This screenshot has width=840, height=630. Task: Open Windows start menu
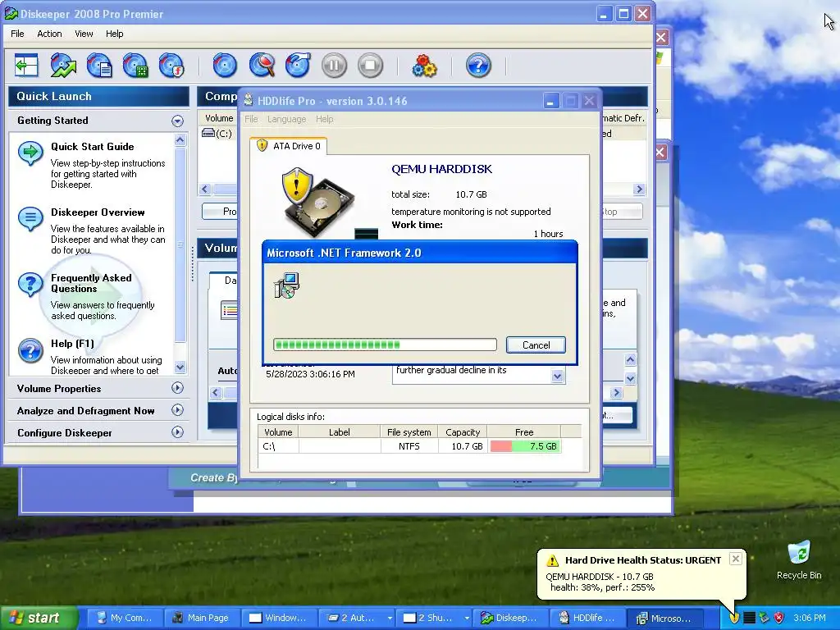[x=39, y=619]
